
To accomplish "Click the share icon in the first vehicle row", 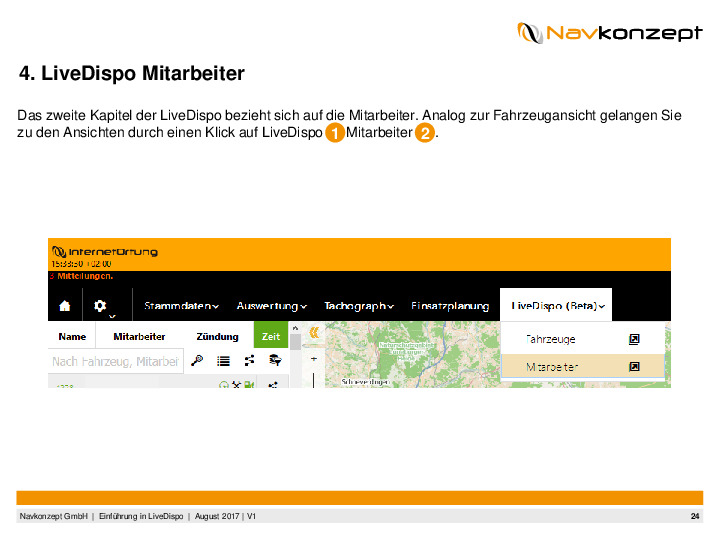I will (273, 385).
